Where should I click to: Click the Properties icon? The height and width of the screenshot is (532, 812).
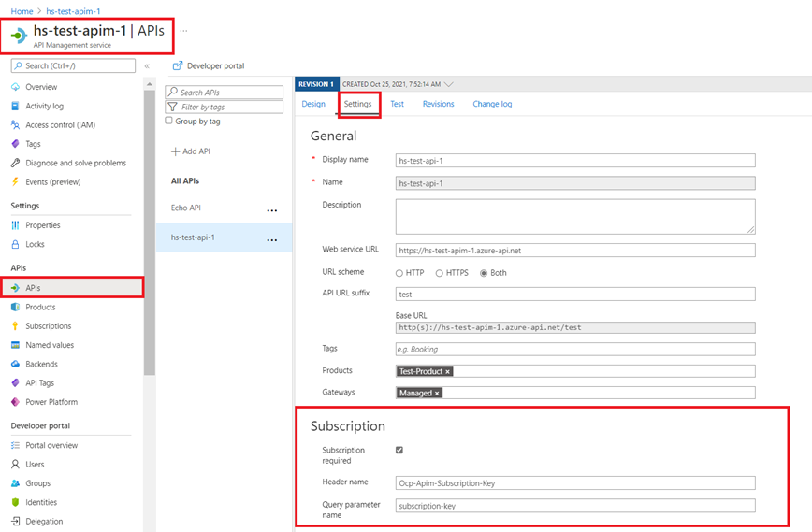coord(16,225)
